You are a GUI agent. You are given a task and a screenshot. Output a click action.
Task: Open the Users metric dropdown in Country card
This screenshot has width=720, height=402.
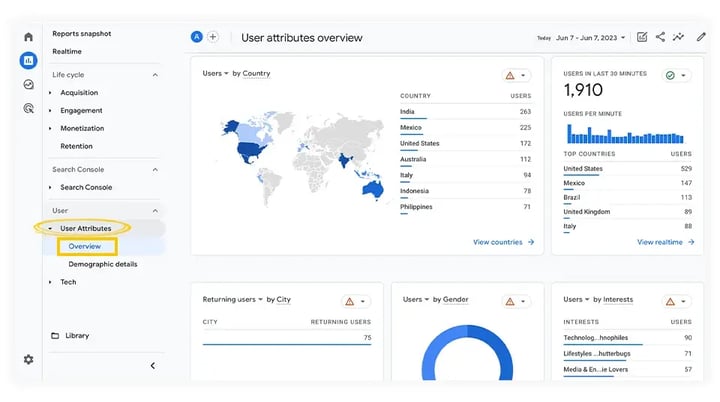(215, 74)
